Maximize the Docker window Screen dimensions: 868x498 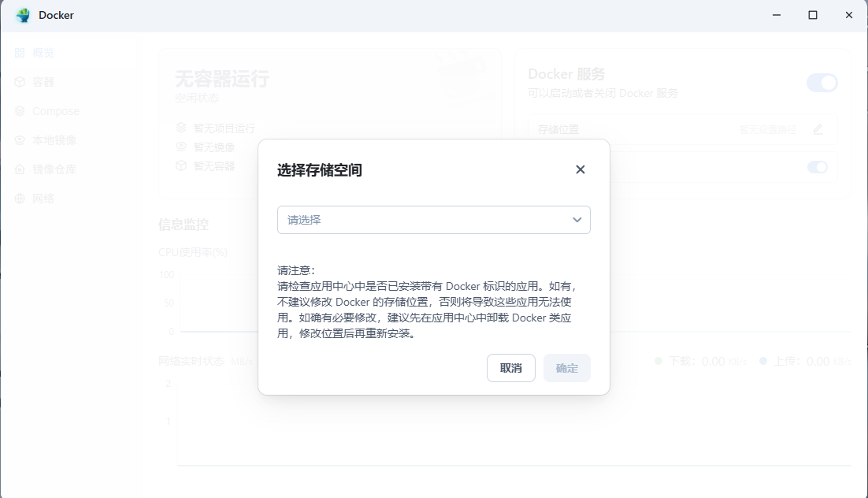[813, 15]
